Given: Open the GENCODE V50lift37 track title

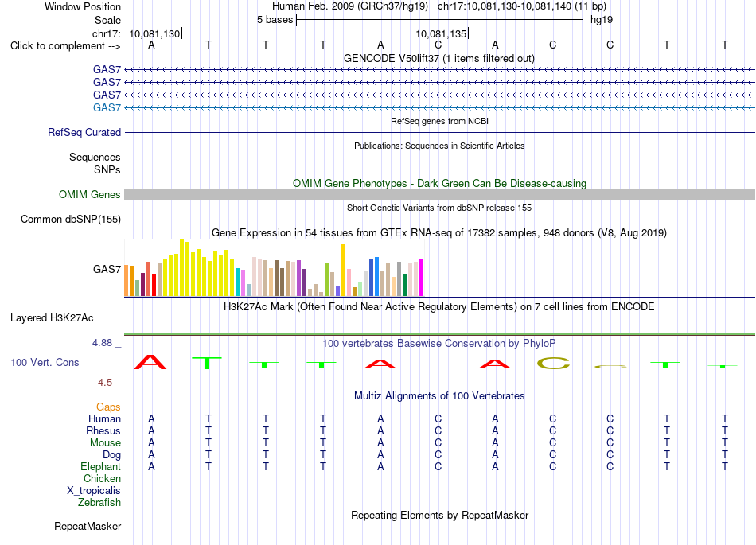Looking at the screenshot, I should click(x=438, y=59).
